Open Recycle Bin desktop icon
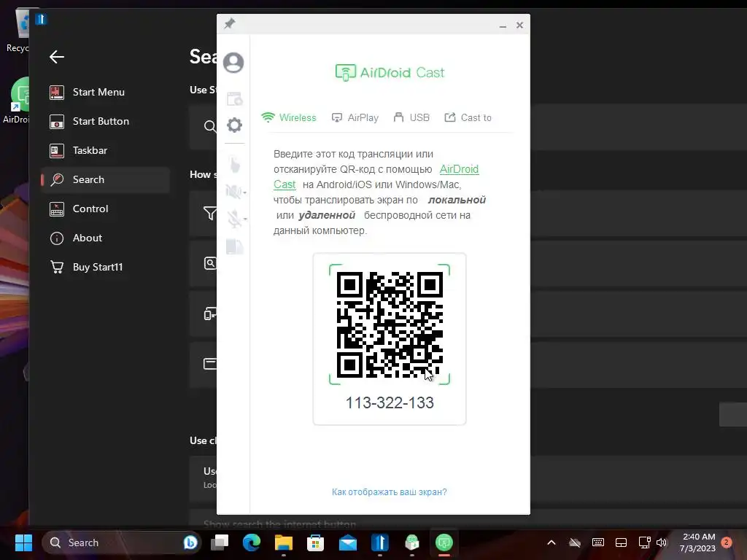This screenshot has height=560, width=747. 19,29
